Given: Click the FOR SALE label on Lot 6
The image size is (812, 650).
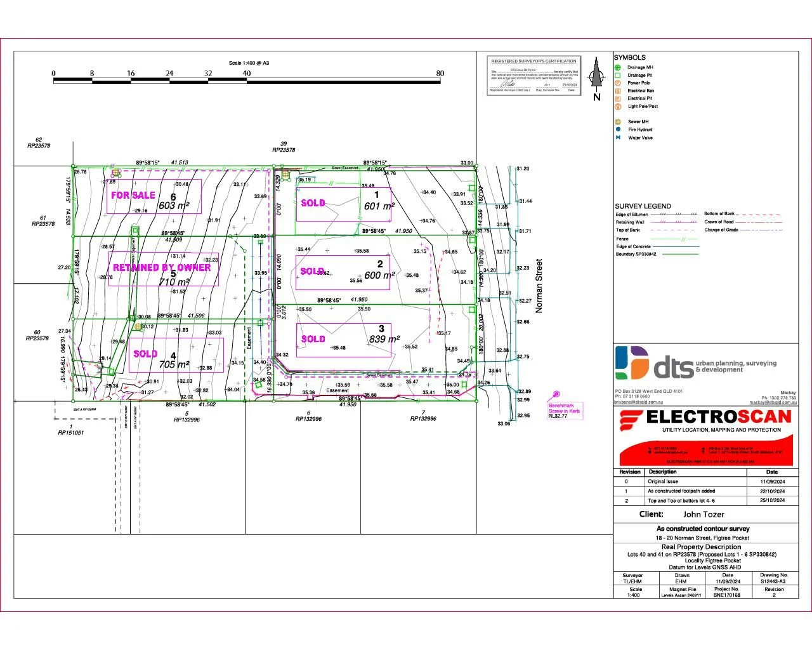Looking at the screenshot, I should 133,196.
